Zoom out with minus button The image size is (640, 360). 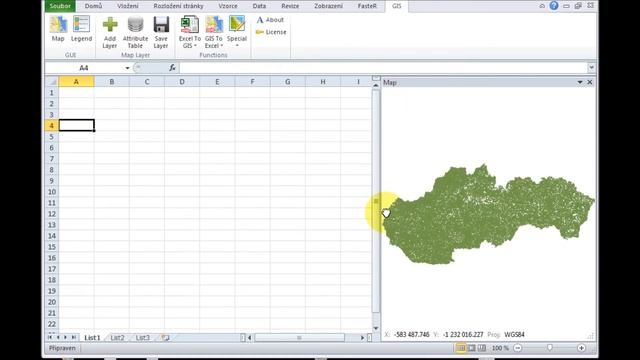pyautogui.click(x=518, y=348)
